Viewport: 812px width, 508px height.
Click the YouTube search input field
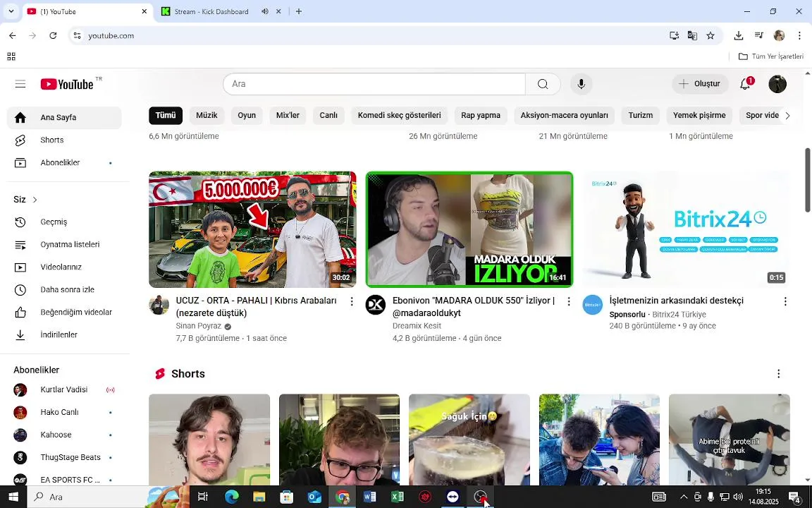[374, 84]
